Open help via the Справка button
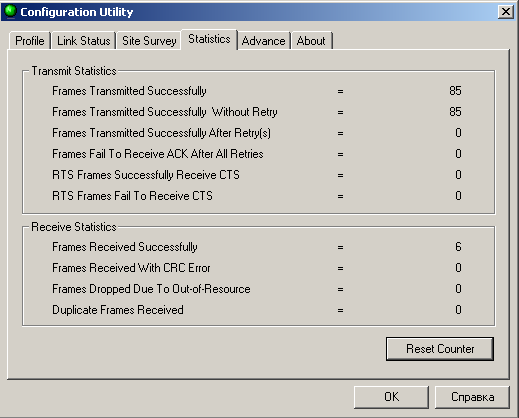 (472, 397)
